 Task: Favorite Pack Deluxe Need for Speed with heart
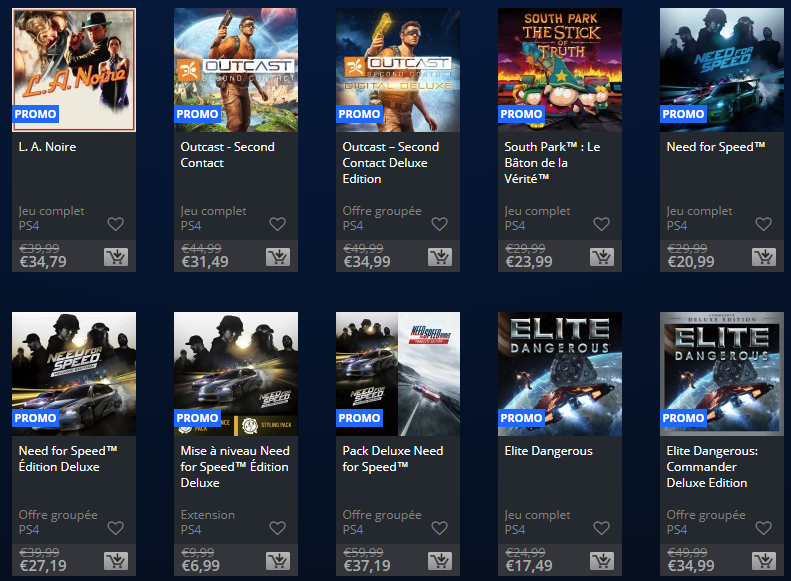(439, 528)
